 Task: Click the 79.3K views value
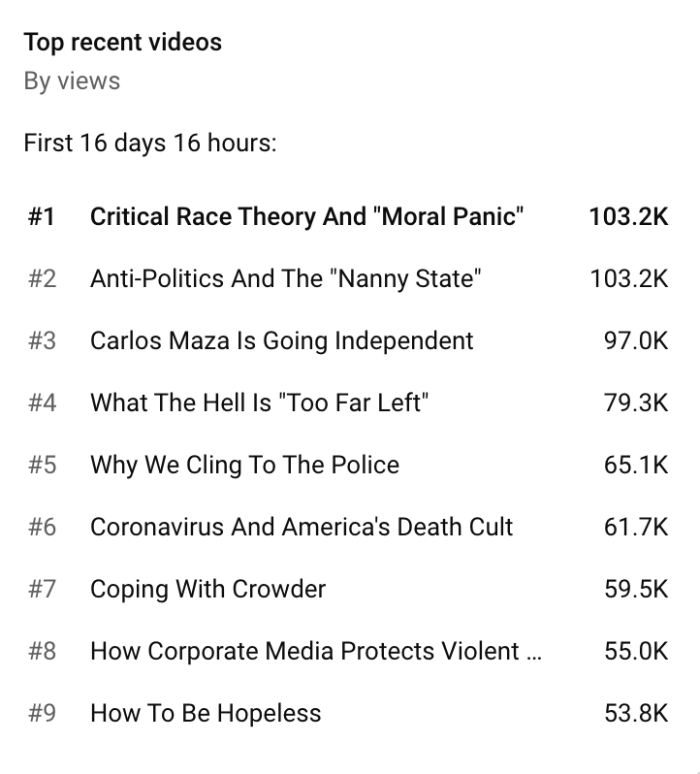(x=636, y=403)
